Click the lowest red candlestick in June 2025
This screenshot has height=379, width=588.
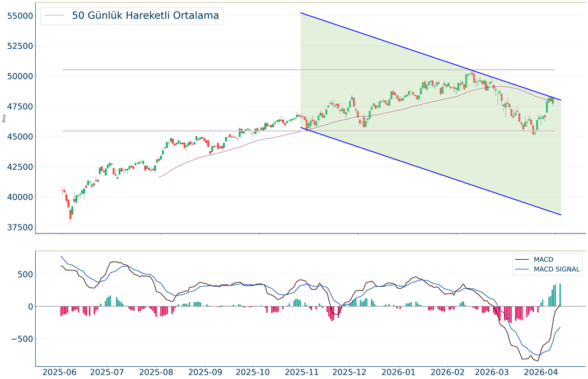[71, 214]
